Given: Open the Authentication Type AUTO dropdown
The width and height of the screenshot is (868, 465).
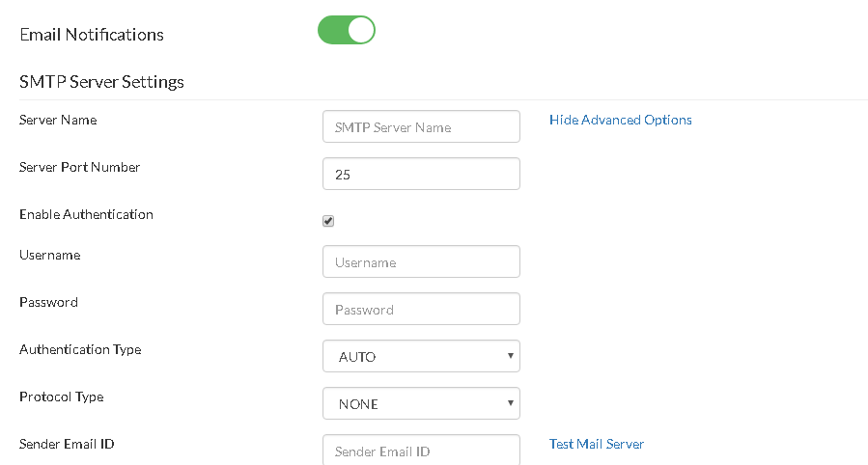Looking at the screenshot, I should click(421, 356).
